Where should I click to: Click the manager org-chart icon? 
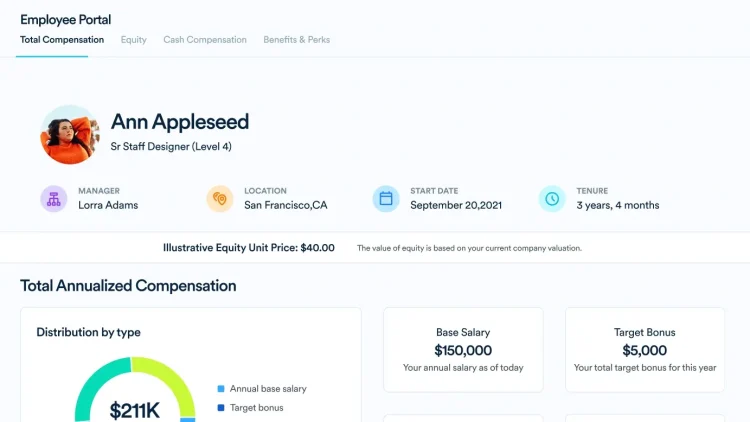point(54,198)
